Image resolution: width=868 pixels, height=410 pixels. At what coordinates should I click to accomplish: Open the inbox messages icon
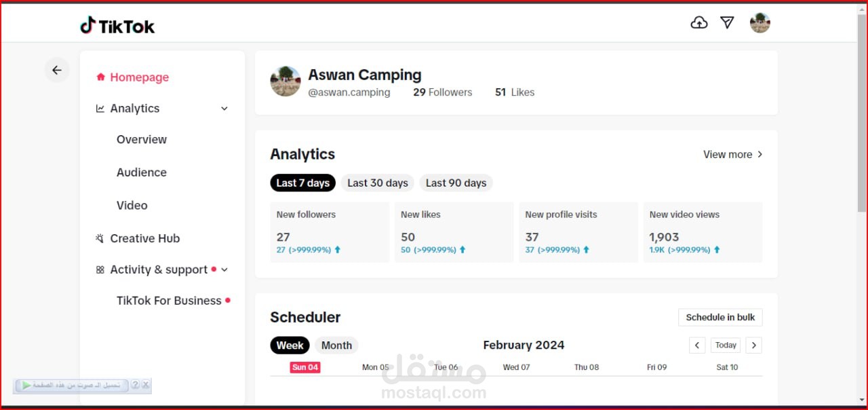727,23
